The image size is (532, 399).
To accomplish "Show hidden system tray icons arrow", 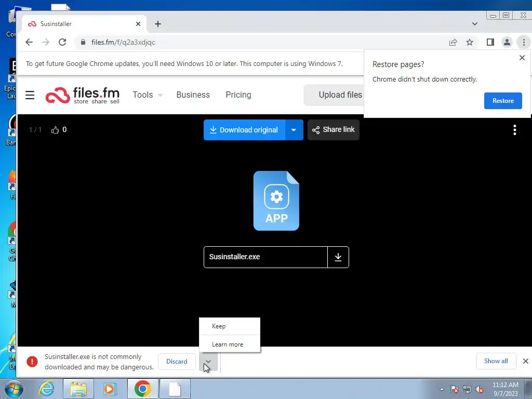I will pyautogui.click(x=442, y=389).
